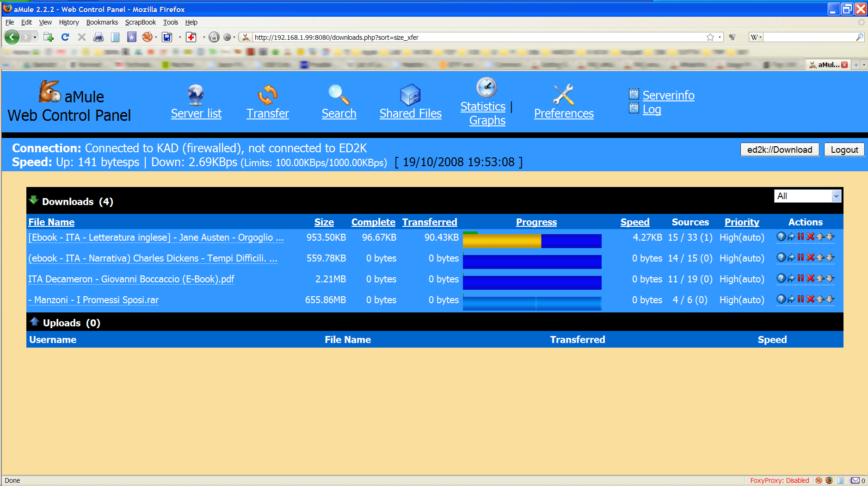Reload the page with refresh icon
This screenshot has height=486, width=868.
coord(65,37)
